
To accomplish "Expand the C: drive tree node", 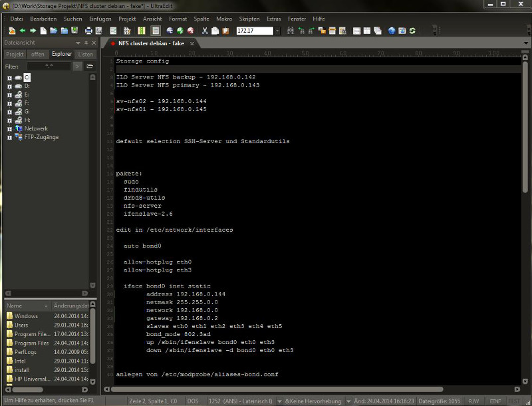I will pyautogui.click(x=10, y=78).
